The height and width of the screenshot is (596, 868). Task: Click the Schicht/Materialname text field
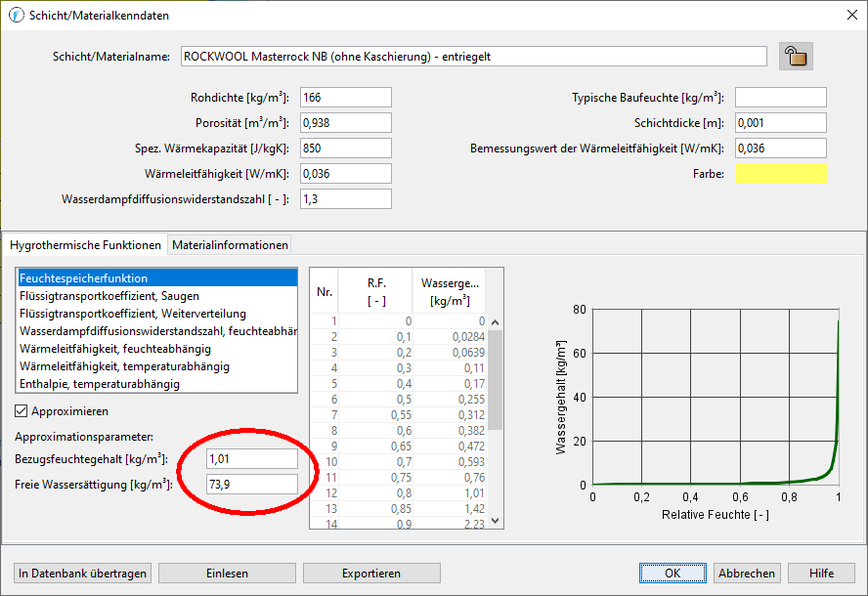473,57
